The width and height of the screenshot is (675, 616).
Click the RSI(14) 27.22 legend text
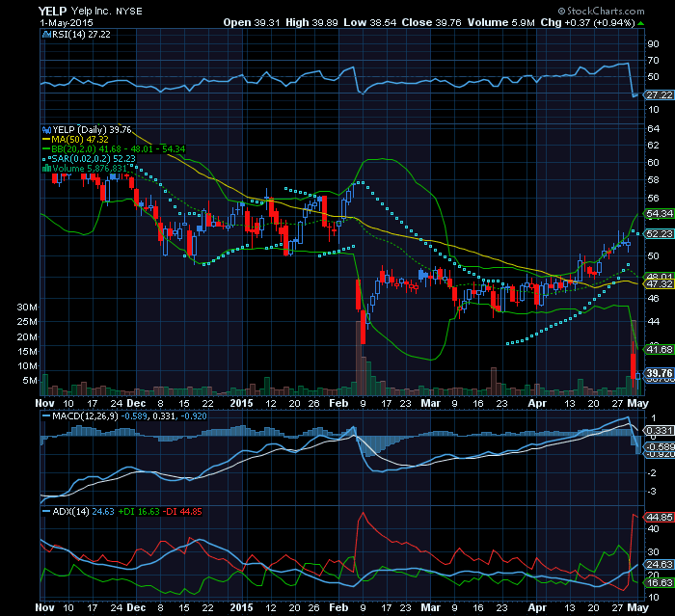tap(81, 35)
